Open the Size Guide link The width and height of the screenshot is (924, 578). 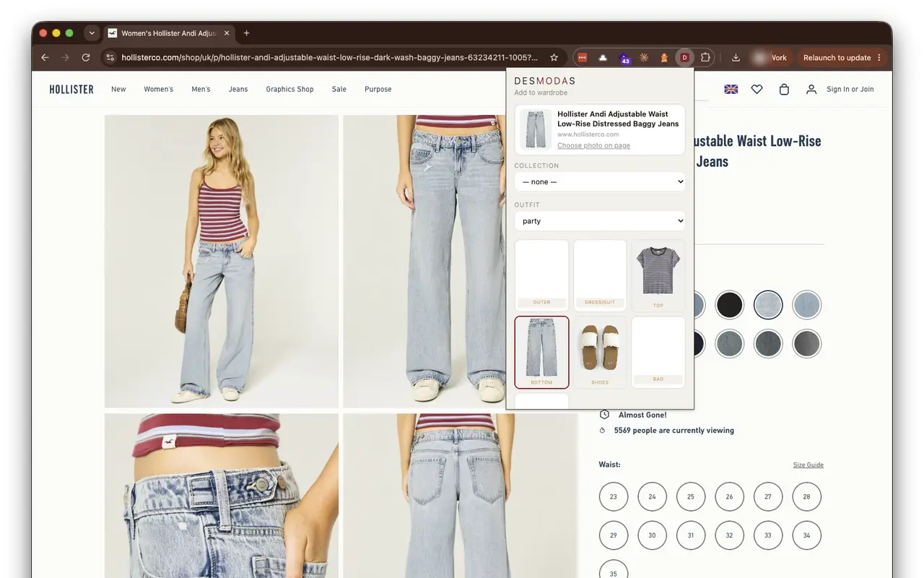coord(808,465)
